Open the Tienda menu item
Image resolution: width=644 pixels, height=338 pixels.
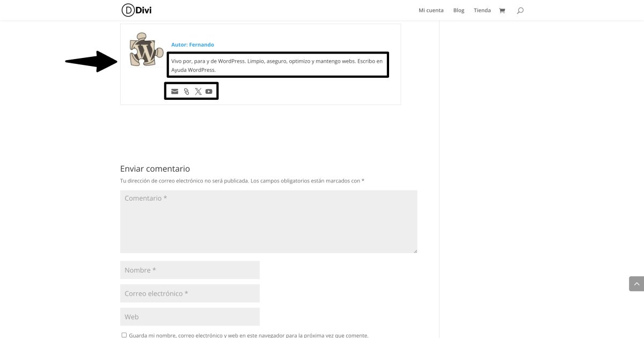coord(482,10)
